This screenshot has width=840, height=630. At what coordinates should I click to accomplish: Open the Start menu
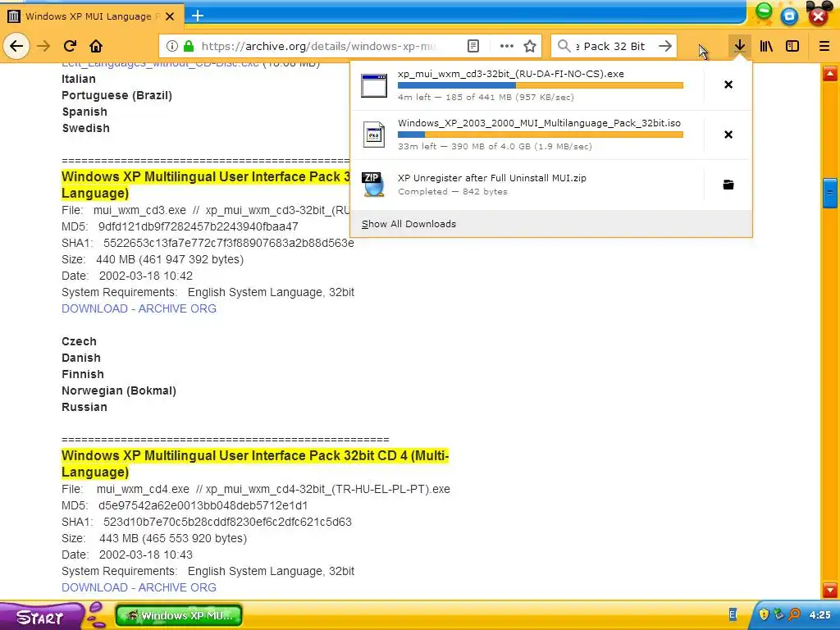click(x=40, y=617)
